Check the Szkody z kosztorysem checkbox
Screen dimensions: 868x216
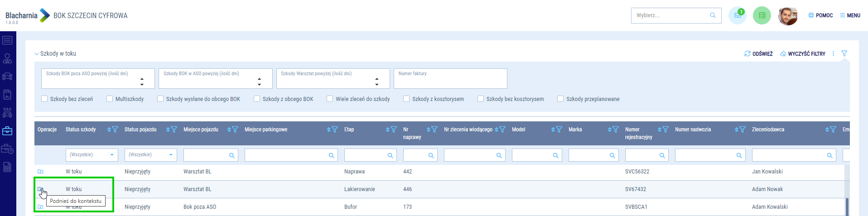[406, 99]
